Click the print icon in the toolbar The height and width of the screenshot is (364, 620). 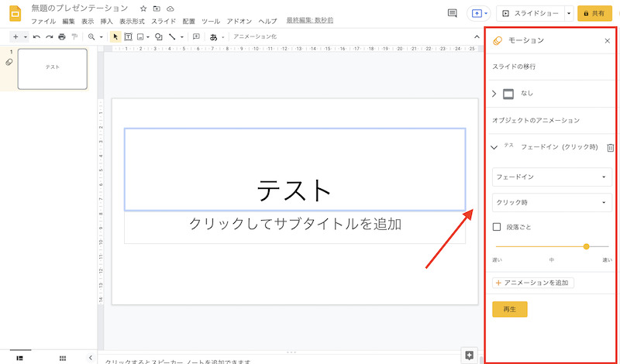(x=61, y=36)
